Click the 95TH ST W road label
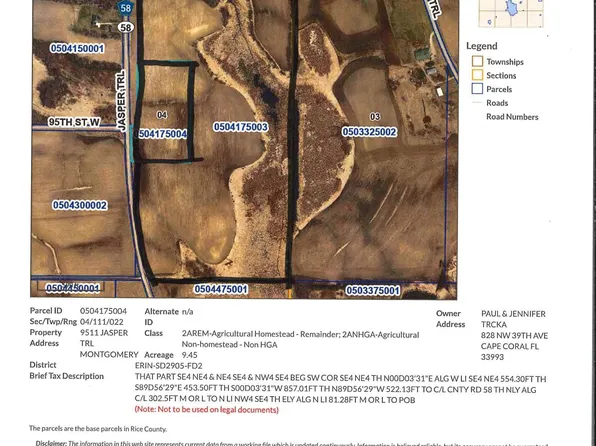This screenshot has height=446, width=596. click(74, 122)
